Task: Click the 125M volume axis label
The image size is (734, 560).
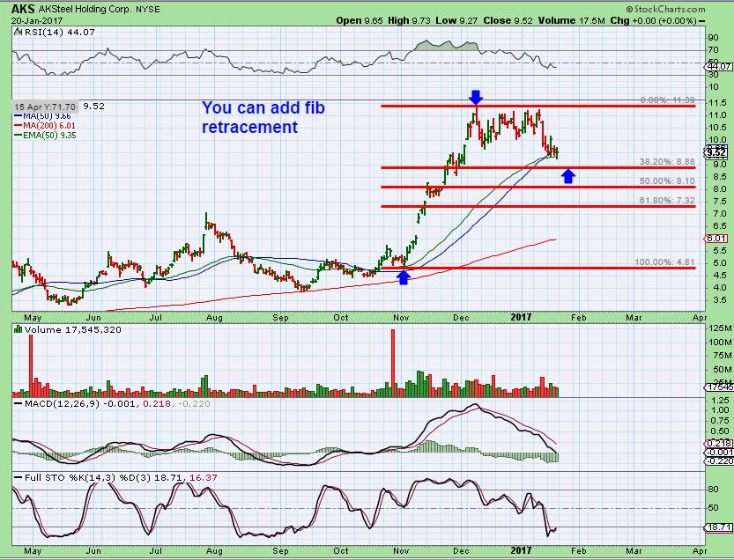Action: pos(720,329)
